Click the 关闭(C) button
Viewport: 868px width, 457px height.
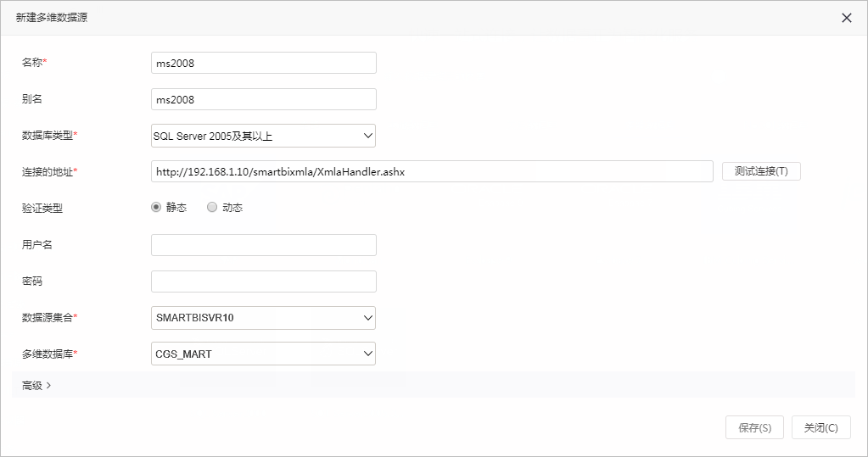(821, 427)
